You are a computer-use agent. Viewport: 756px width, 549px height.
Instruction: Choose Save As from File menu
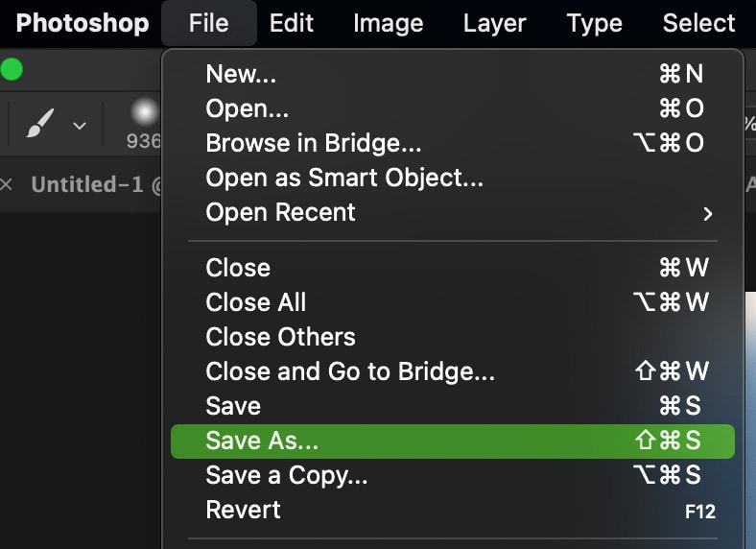(x=452, y=441)
